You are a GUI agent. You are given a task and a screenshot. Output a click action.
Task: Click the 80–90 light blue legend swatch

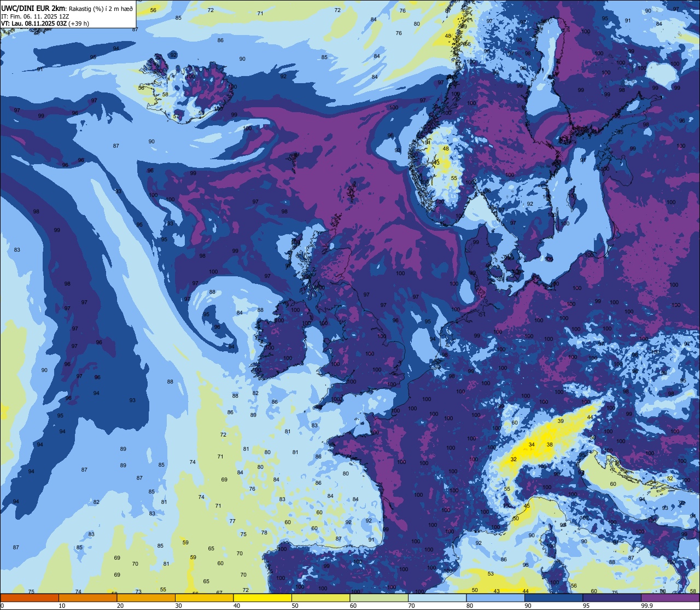coord(495,598)
